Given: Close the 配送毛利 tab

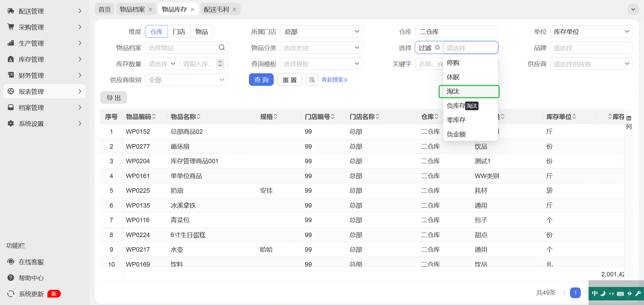Looking at the screenshot, I should (x=235, y=10).
